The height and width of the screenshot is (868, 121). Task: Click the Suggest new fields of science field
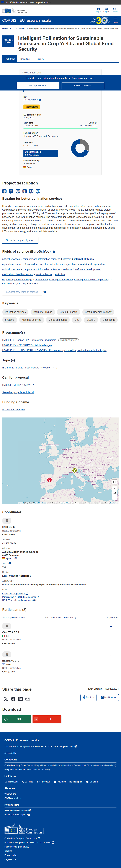[22, 292]
